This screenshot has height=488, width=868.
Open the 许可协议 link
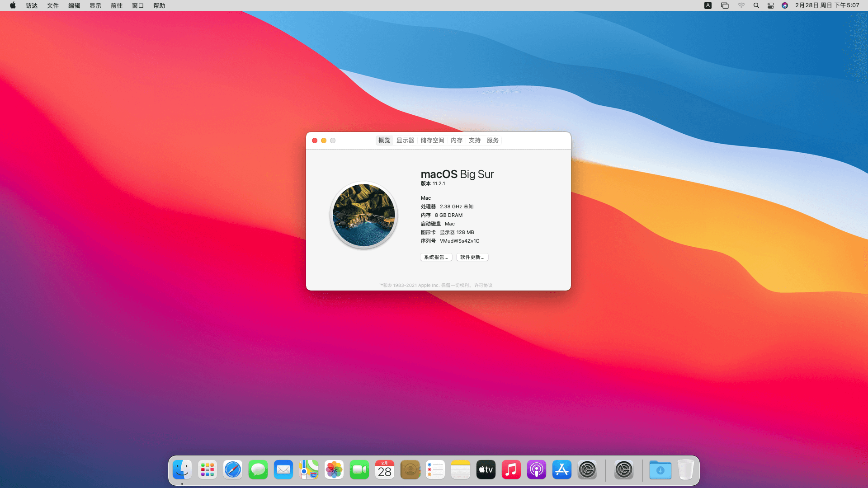(x=483, y=286)
